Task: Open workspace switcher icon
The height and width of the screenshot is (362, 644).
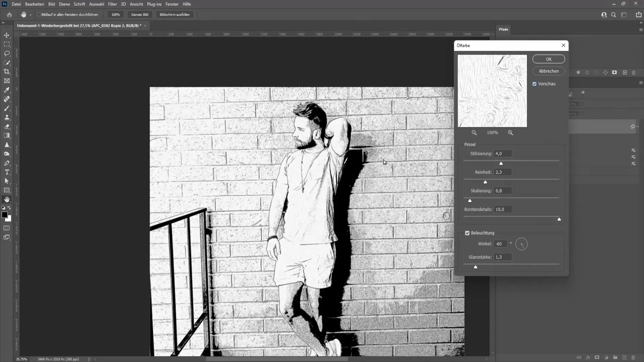Action: point(624,15)
